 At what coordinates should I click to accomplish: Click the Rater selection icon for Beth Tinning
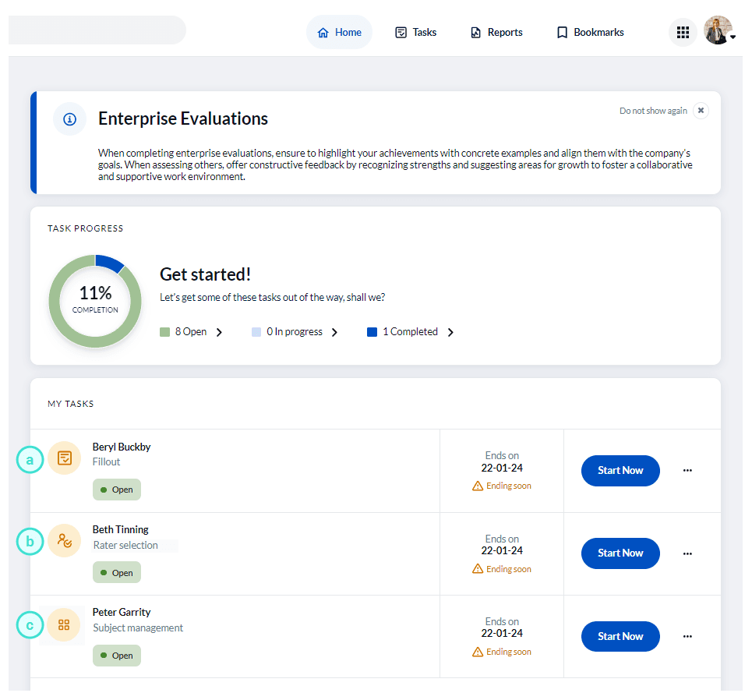click(x=65, y=540)
